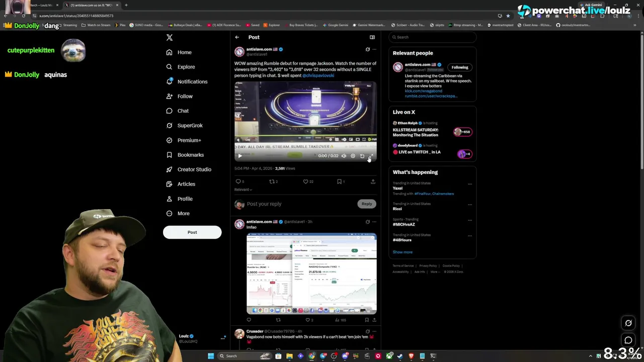
Task: Click the Grok icon on the main post
Action: click(367, 49)
